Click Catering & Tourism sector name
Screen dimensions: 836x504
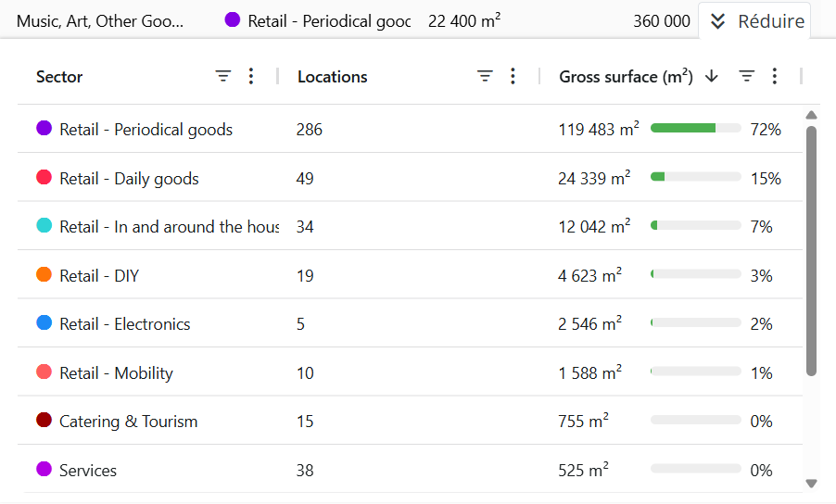click(x=128, y=422)
